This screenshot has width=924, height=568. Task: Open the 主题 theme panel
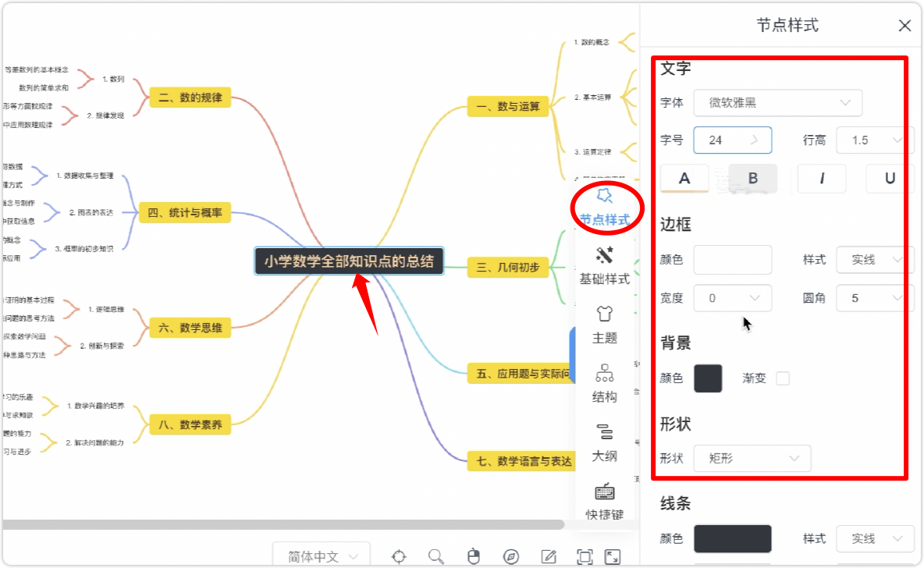click(x=605, y=325)
